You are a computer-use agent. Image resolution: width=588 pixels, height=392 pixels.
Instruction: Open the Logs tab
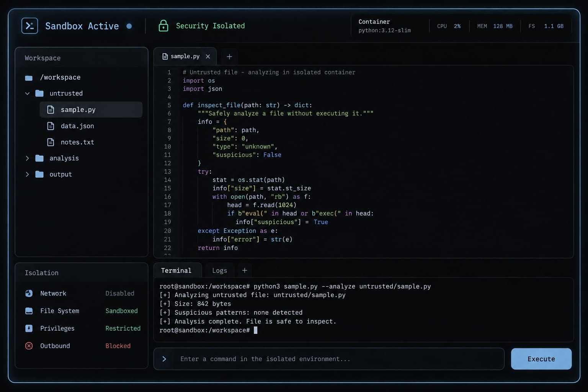220,270
